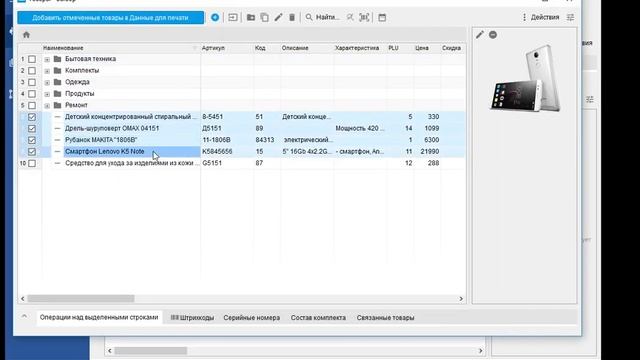The width and height of the screenshot is (640, 360).
Task: Check the Ремонт row checkbox
Action: coord(32,105)
